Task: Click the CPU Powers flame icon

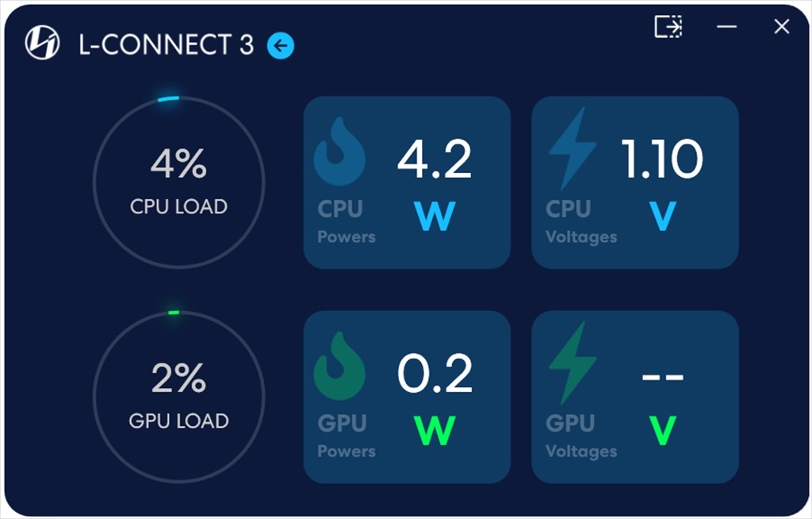Action: click(339, 152)
